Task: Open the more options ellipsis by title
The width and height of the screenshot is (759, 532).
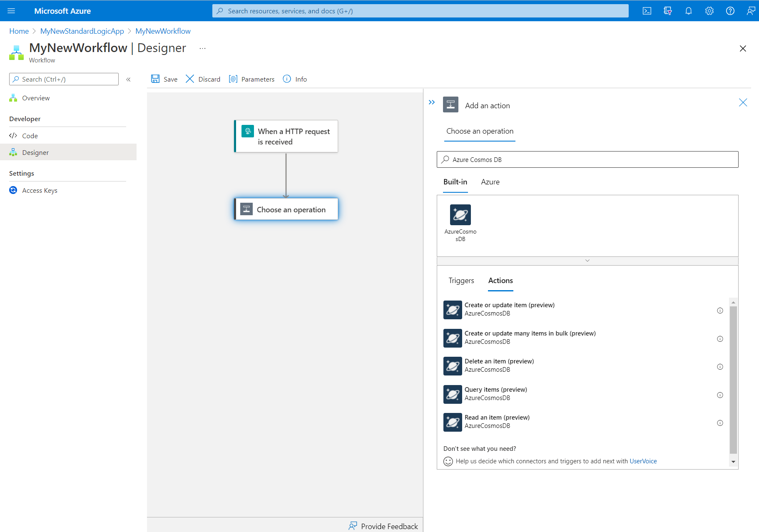Action: point(202,48)
